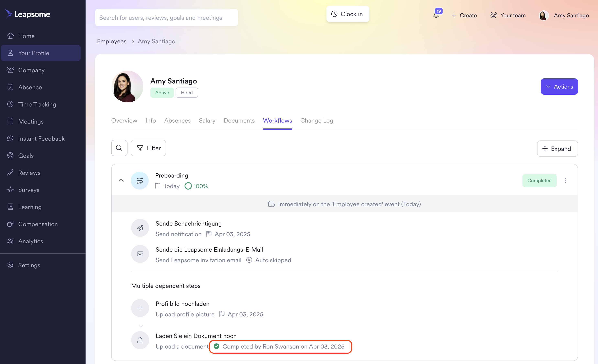The width and height of the screenshot is (598, 364).
Task: Select the Workflows tab
Action: [x=277, y=121]
